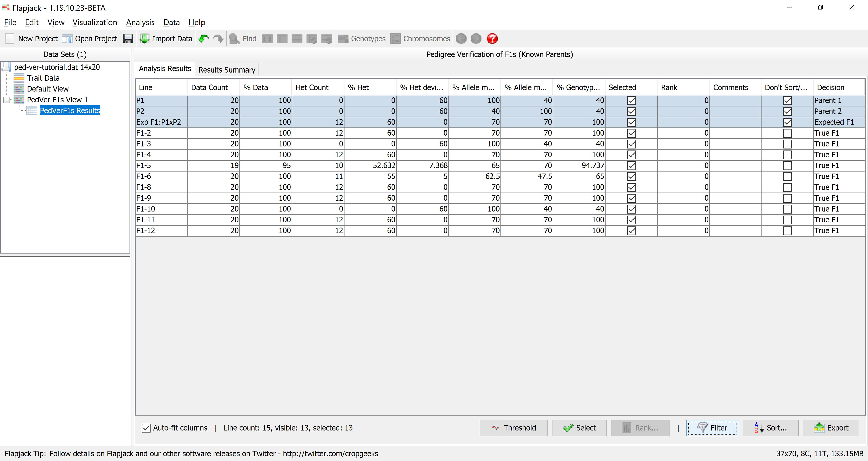Click the 94.737 genotype match cell

click(x=579, y=165)
